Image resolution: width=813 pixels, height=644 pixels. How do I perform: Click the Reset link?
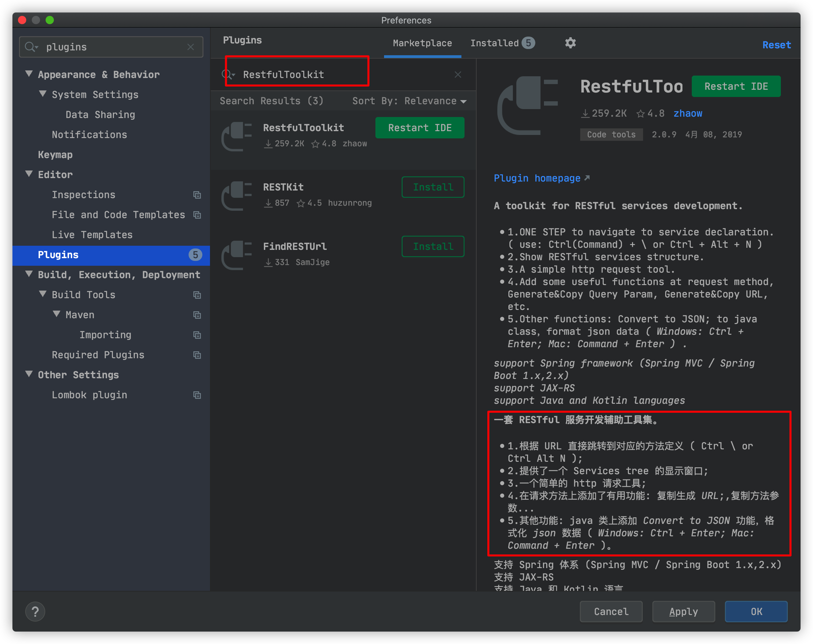pyautogui.click(x=777, y=45)
